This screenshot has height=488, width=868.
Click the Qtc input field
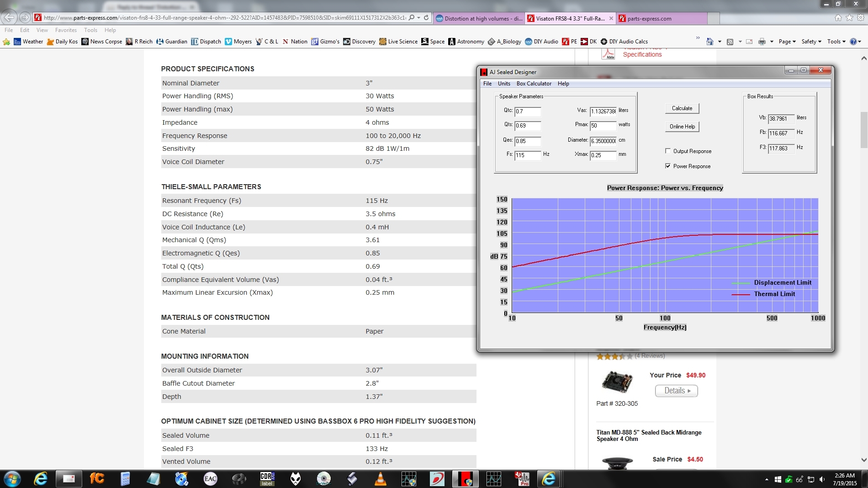[528, 111]
